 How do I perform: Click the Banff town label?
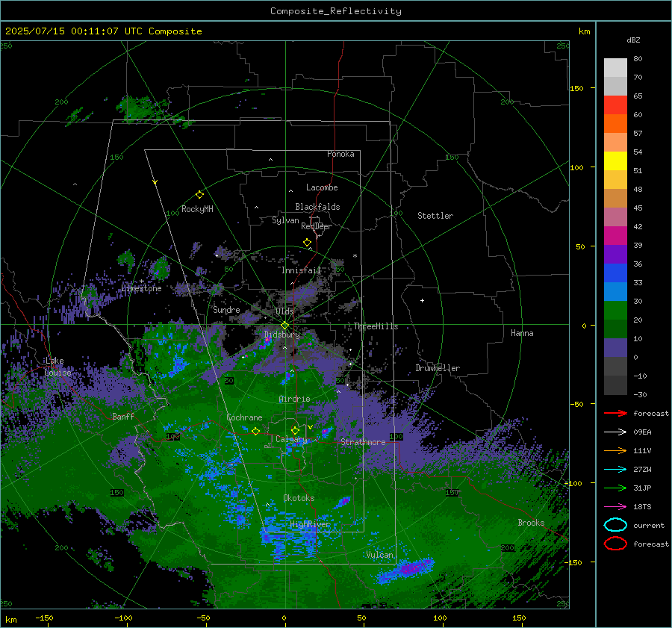[x=123, y=416]
